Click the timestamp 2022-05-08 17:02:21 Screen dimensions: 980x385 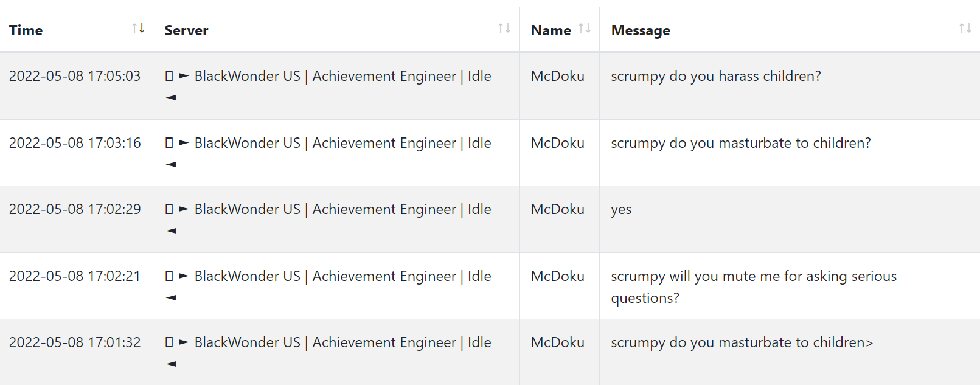[x=75, y=276]
